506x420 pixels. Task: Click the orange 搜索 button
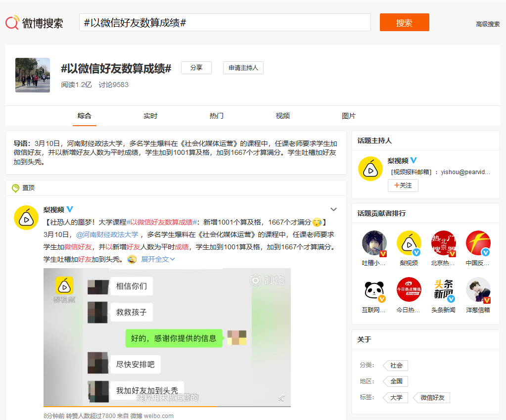point(404,22)
